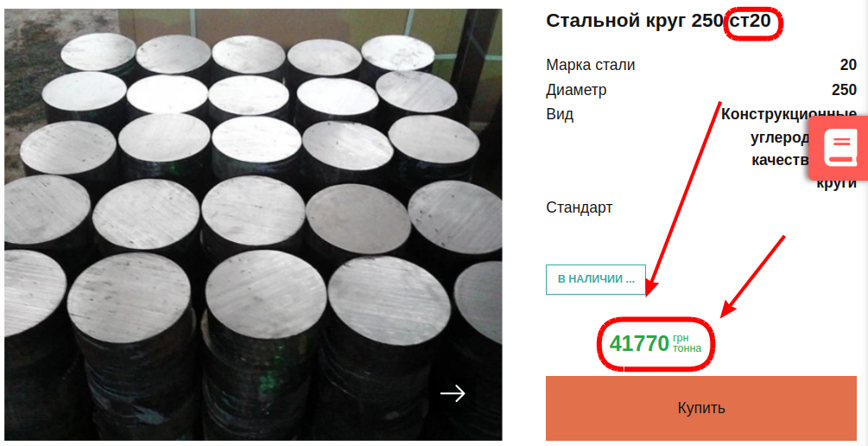Viewport: 868px width, 446px height.
Task: Click the Диаметр label
Action: click(576, 90)
